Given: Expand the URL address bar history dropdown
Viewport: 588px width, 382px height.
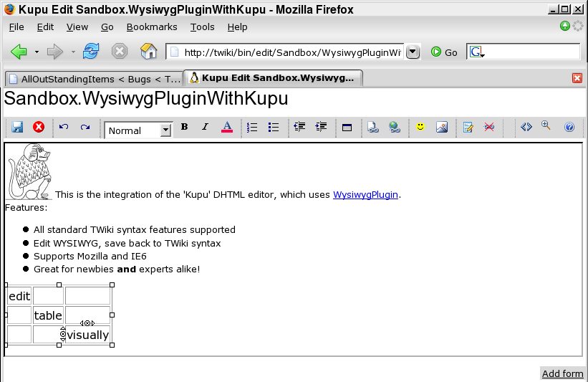Looking at the screenshot, I should [413, 52].
